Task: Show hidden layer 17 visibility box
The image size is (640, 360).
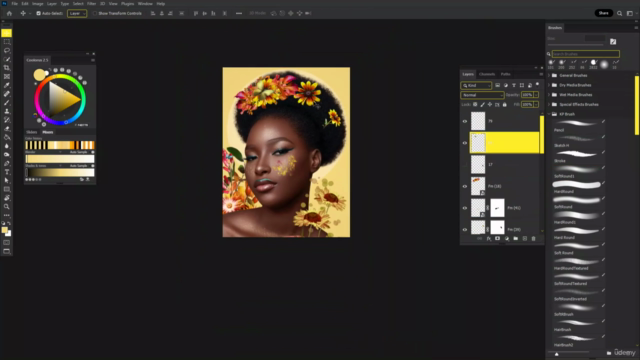Action: pyautogui.click(x=464, y=164)
